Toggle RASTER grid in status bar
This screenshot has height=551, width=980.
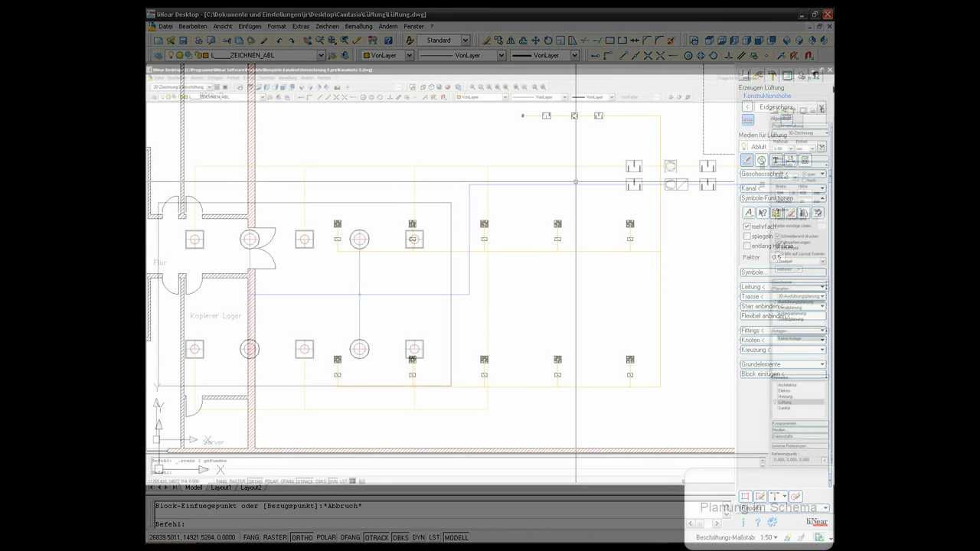click(x=275, y=537)
